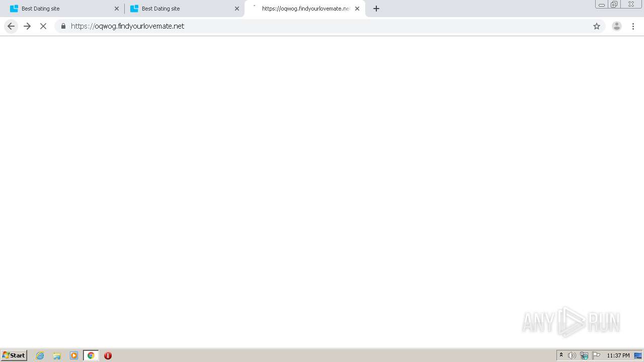
Task: Open Action Center flag icon
Action: [596, 355]
